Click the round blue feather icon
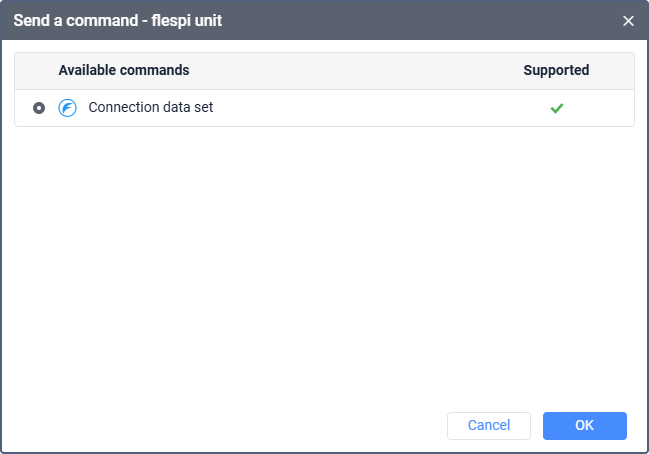 [x=67, y=108]
